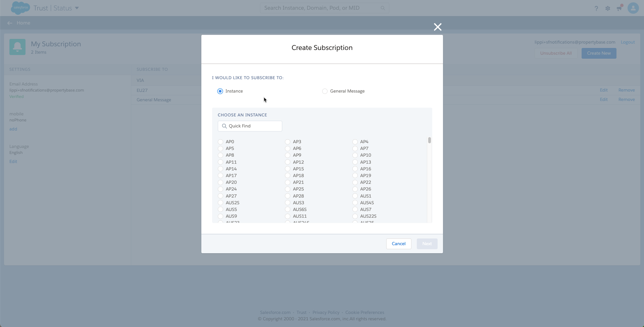
Task: Open the settings gear icon
Action: [608, 8]
